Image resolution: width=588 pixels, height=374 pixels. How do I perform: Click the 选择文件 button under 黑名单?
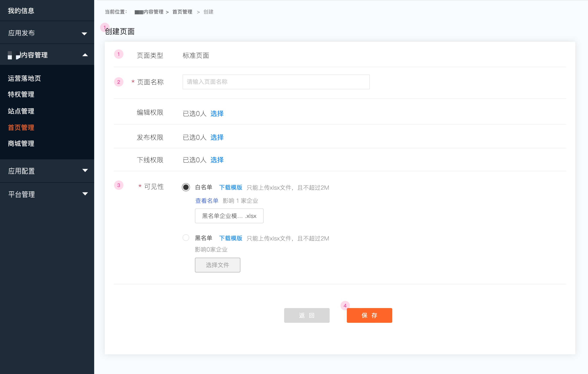pyautogui.click(x=217, y=265)
